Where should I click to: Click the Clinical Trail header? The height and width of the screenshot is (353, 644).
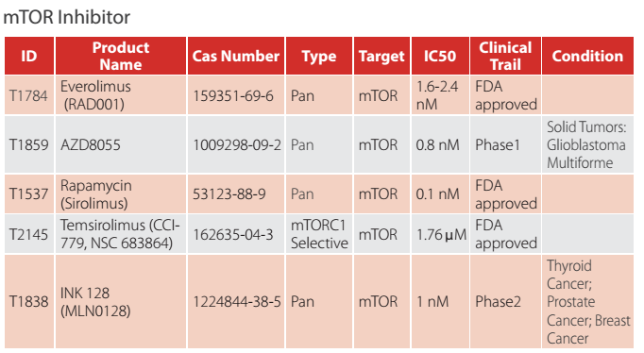pyautogui.click(x=505, y=56)
